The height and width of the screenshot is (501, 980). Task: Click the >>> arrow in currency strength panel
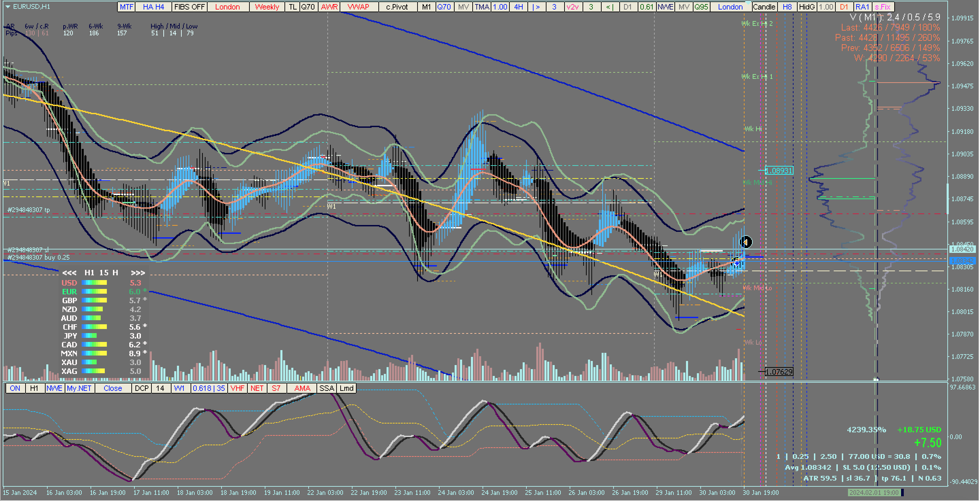tap(138, 273)
